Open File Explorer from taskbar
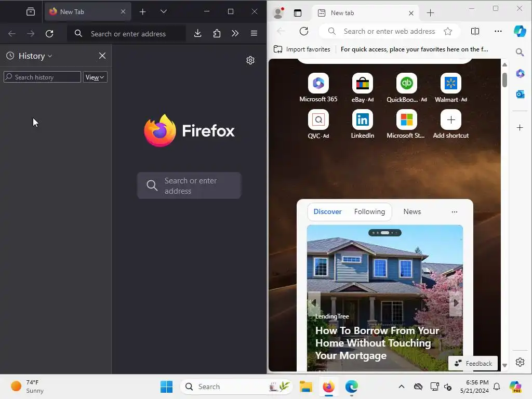The image size is (532, 399). coord(305,387)
